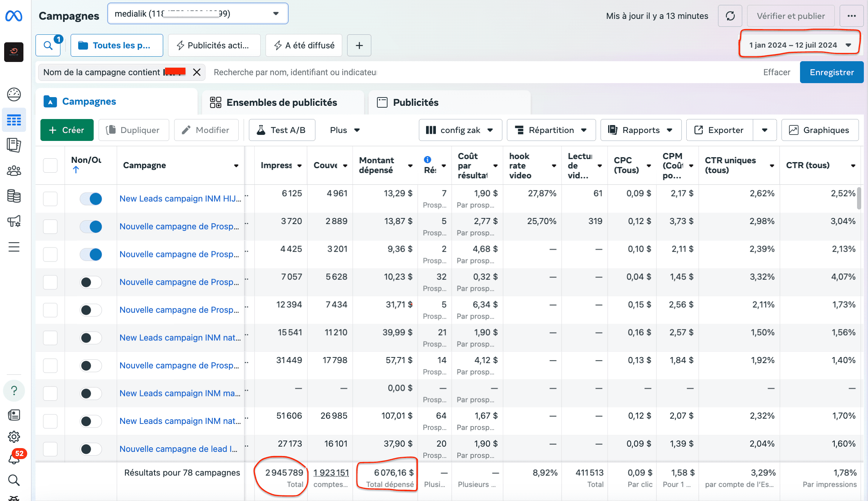This screenshot has height=501, width=868.
Task: Open the Audiences icon in sidebar
Action: tap(14, 171)
